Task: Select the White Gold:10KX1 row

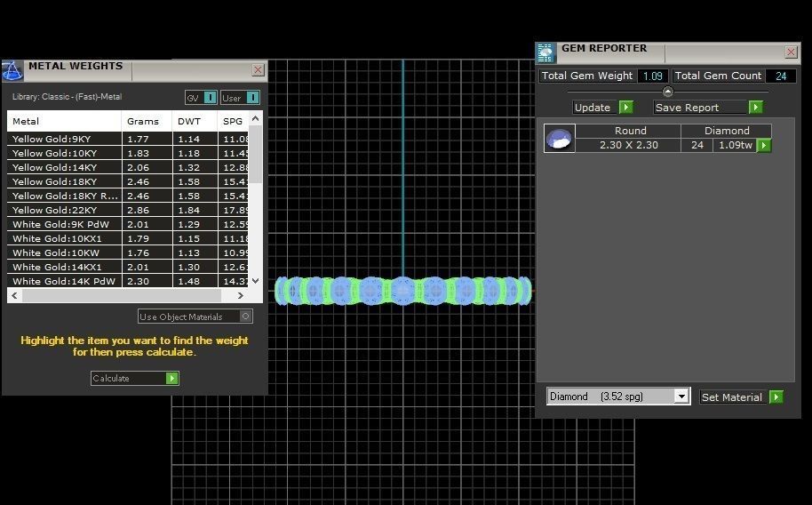Action: click(128, 238)
